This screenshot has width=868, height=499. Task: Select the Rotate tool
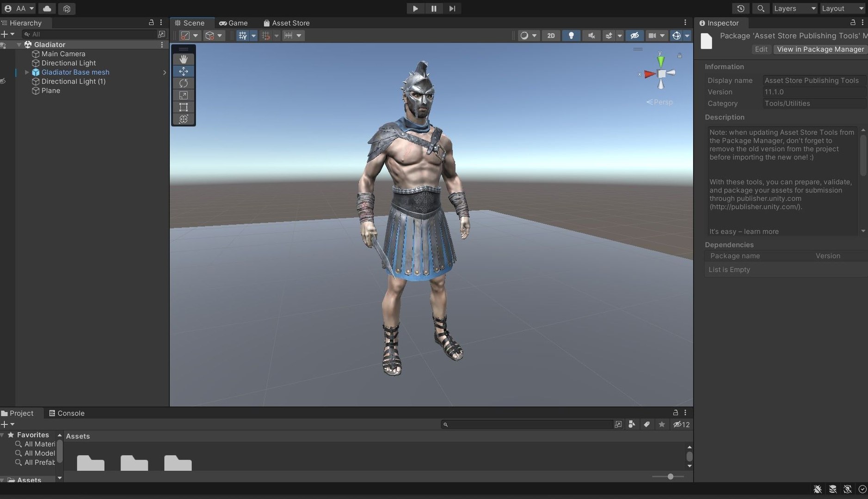coord(184,83)
